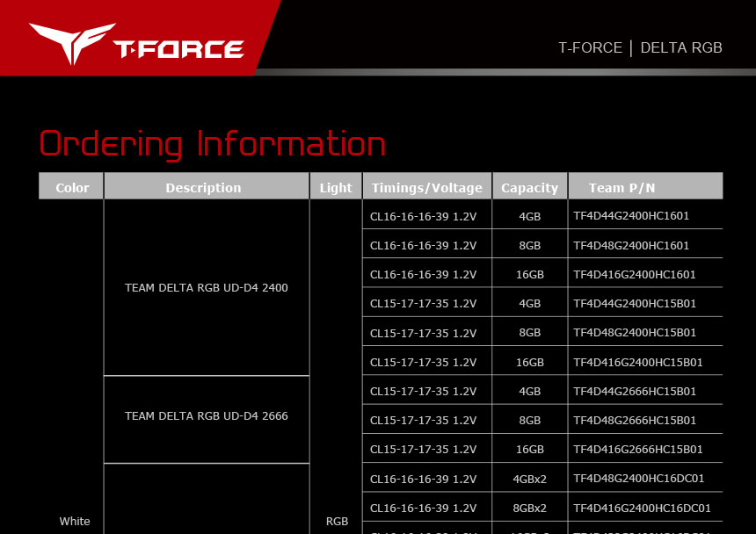
Task: Pick part number TF4D416G2400HC15B01
Action: coord(638,362)
